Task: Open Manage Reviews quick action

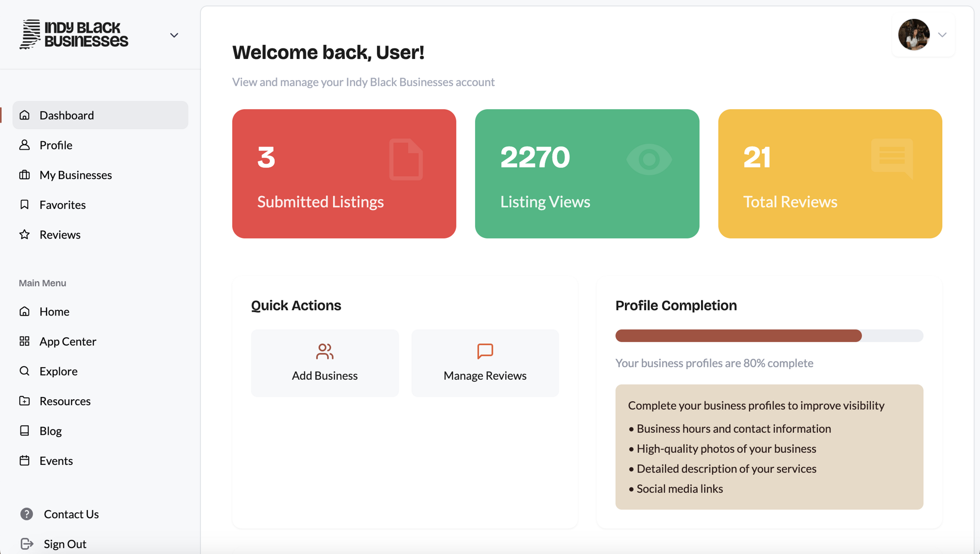Action: click(484, 363)
